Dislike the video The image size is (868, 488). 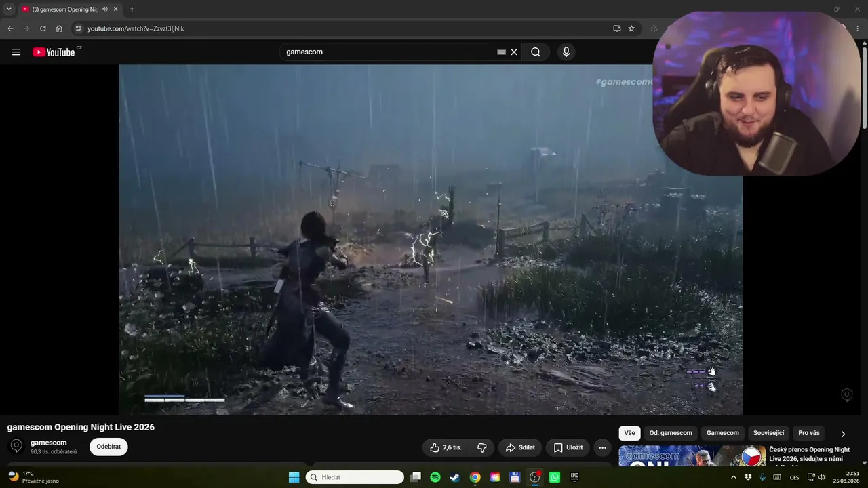pyautogui.click(x=482, y=447)
